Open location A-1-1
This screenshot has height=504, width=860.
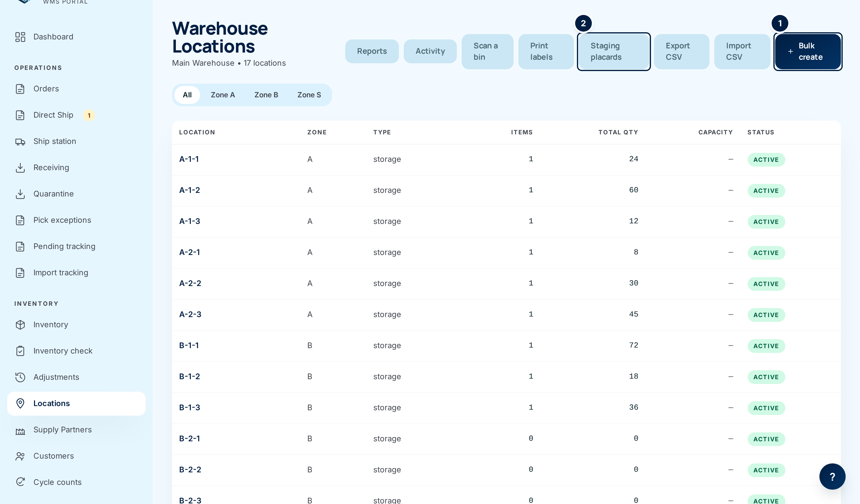click(x=189, y=159)
